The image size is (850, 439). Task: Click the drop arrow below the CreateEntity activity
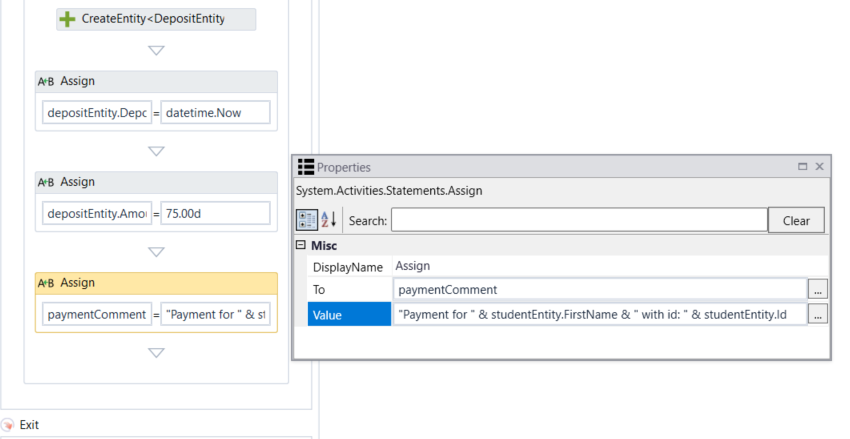click(x=156, y=50)
